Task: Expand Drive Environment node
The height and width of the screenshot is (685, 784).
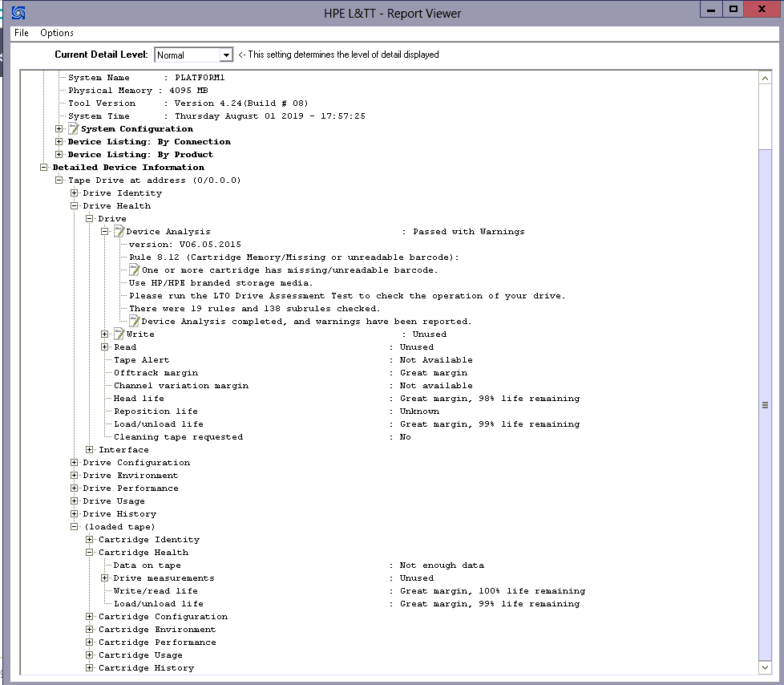Action: (x=74, y=476)
